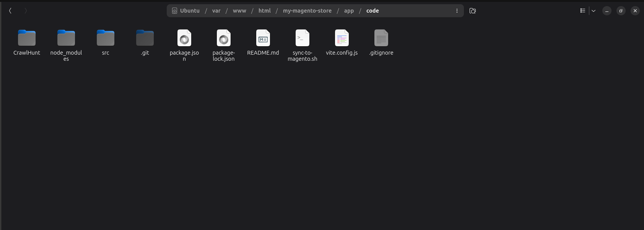The height and width of the screenshot is (230, 644).
Task: Open the path bar three-dot menu
Action: pyautogui.click(x=457, y=11)
